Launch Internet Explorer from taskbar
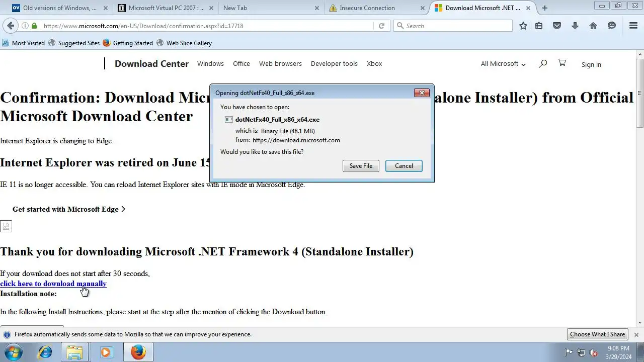Viewport: 644px width, 362px height. [x=45, y=352]
